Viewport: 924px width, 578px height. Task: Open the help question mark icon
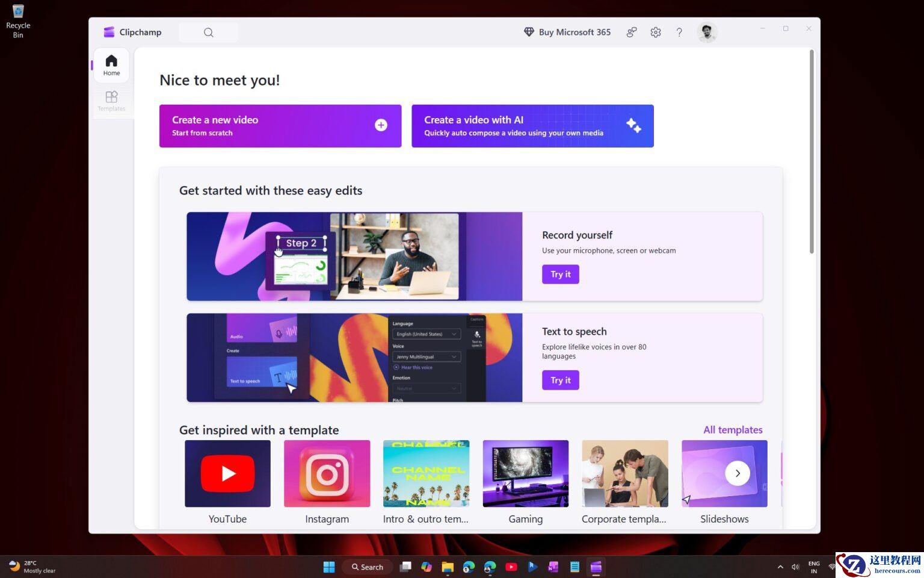(x=679, y=33)
